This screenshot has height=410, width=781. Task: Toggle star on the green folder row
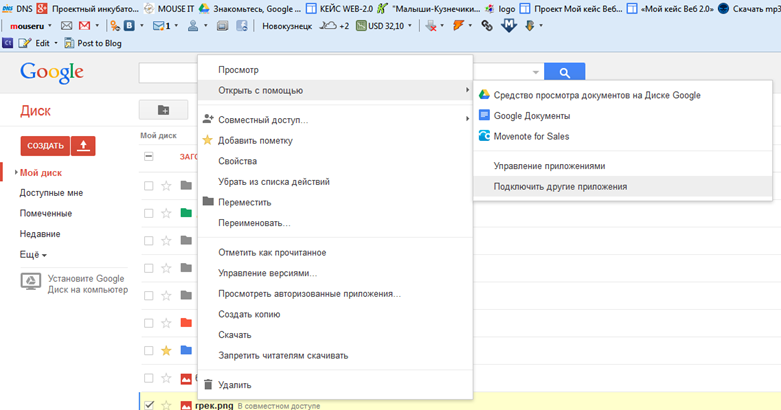166,213
